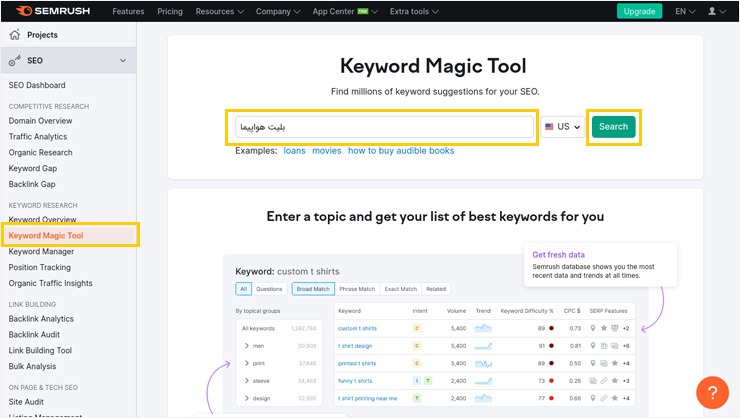Open Domain Overview in sidebar
The image size is (740, 418).
pos(40,121)
